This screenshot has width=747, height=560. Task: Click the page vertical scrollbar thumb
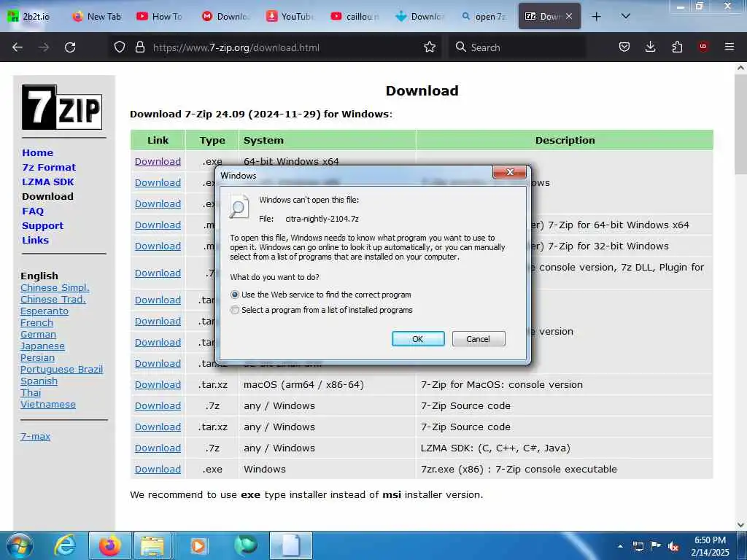pos(740,125)
